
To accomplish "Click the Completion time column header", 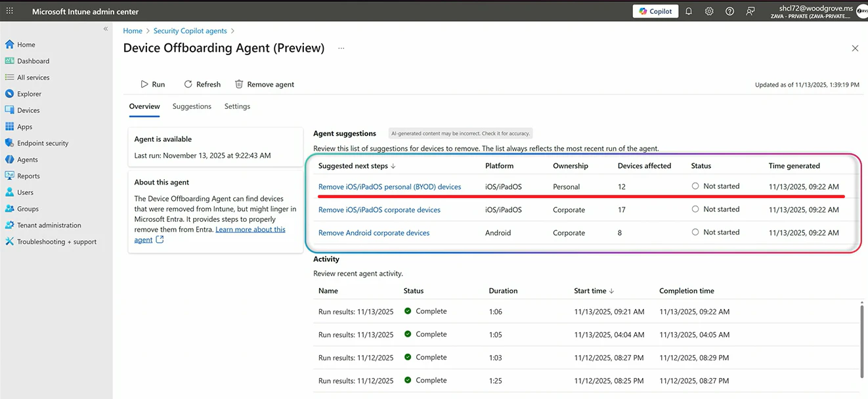I will click(687, 291).
